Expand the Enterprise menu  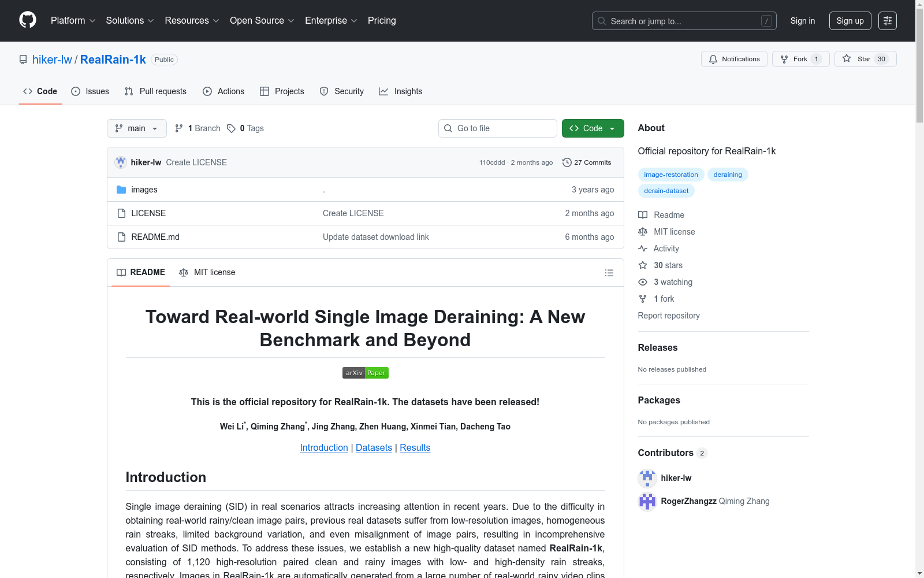(331, 21)
